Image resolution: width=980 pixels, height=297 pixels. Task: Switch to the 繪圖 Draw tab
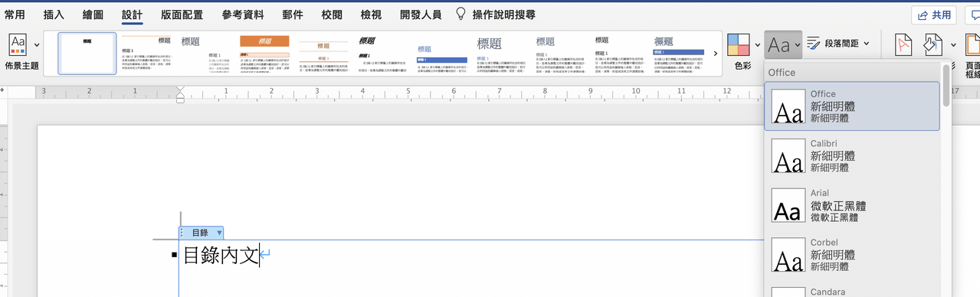pyautogui.click(x=93, y=14)
